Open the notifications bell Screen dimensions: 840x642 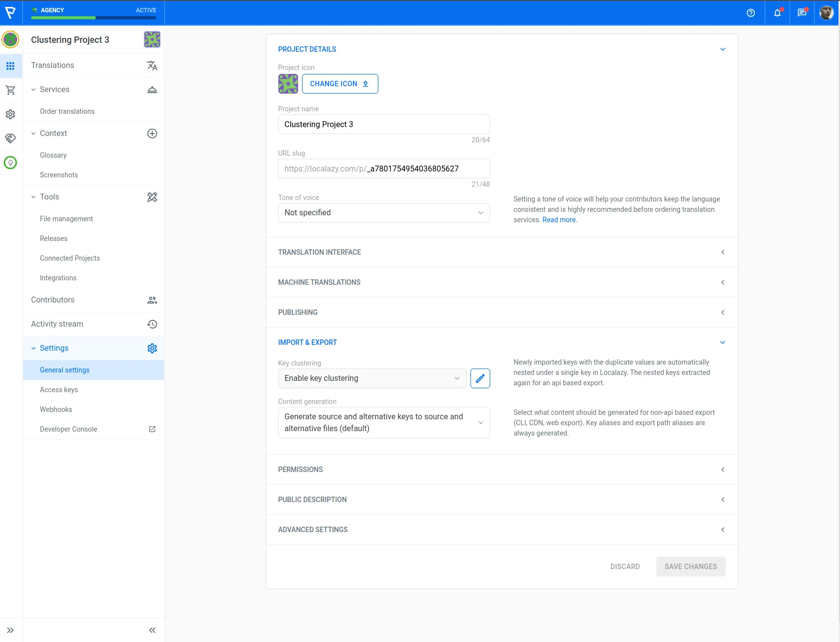777,13
